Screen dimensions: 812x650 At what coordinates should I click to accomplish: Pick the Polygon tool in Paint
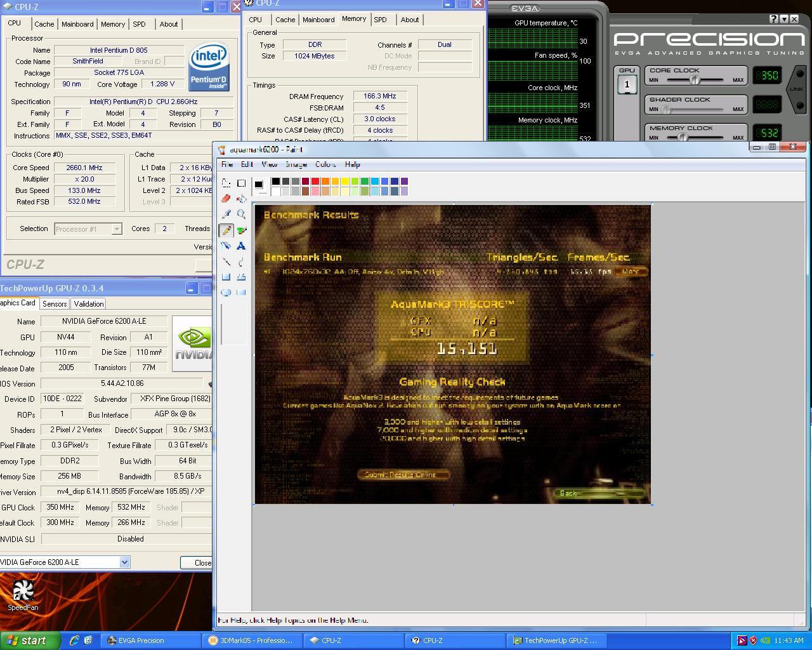click(241, 277)
